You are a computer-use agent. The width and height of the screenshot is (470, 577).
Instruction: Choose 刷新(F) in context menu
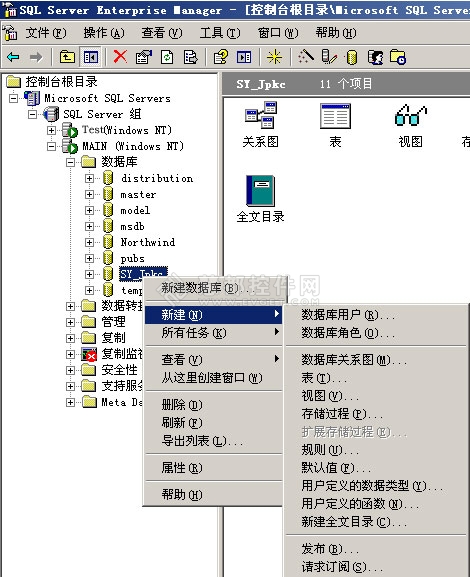tap(213, 422)
